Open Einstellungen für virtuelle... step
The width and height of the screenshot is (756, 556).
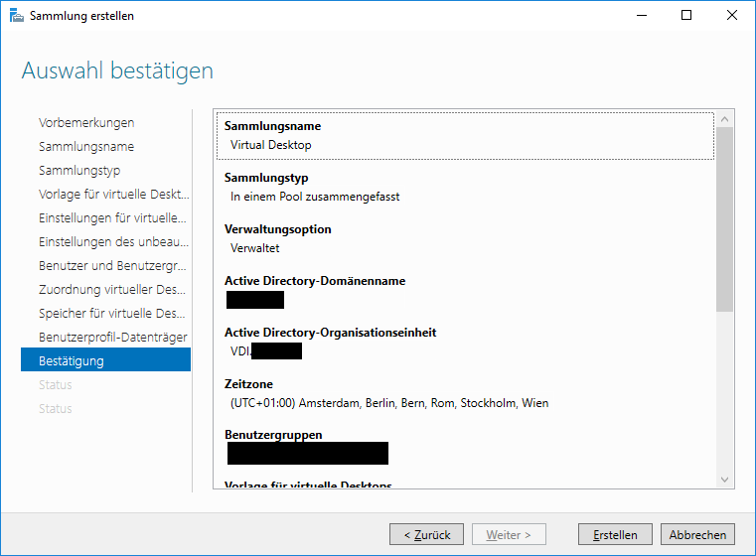[112, 217]
